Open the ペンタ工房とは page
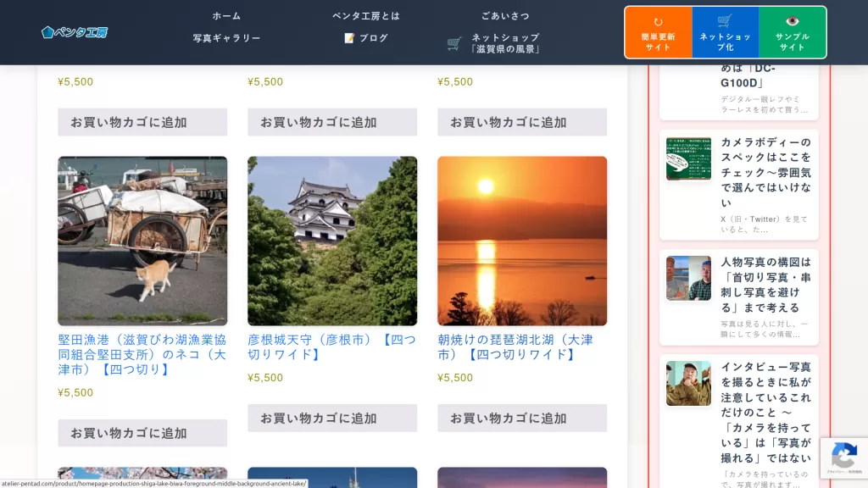The height and width of the screenshot is (488, 868). pyautogui.click(x=366, y=14)
